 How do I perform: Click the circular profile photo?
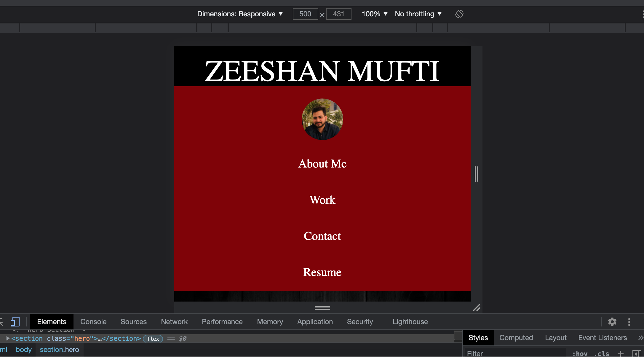(322, 119)
